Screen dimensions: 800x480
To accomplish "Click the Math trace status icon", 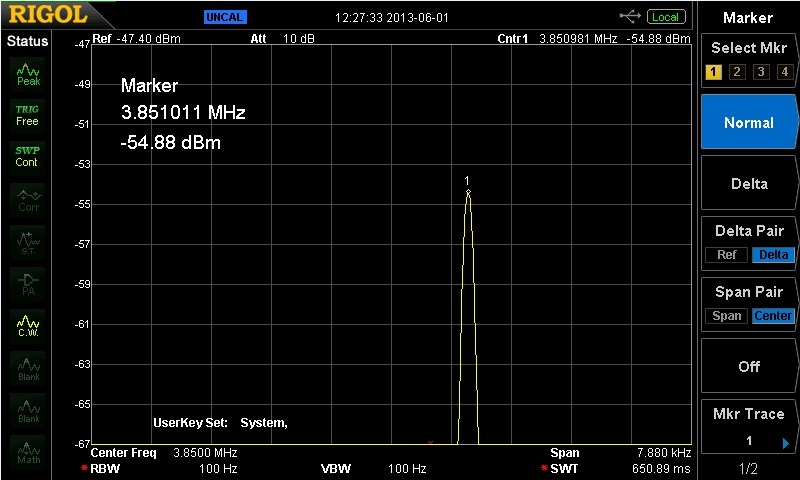I will (x=28, y=452).
